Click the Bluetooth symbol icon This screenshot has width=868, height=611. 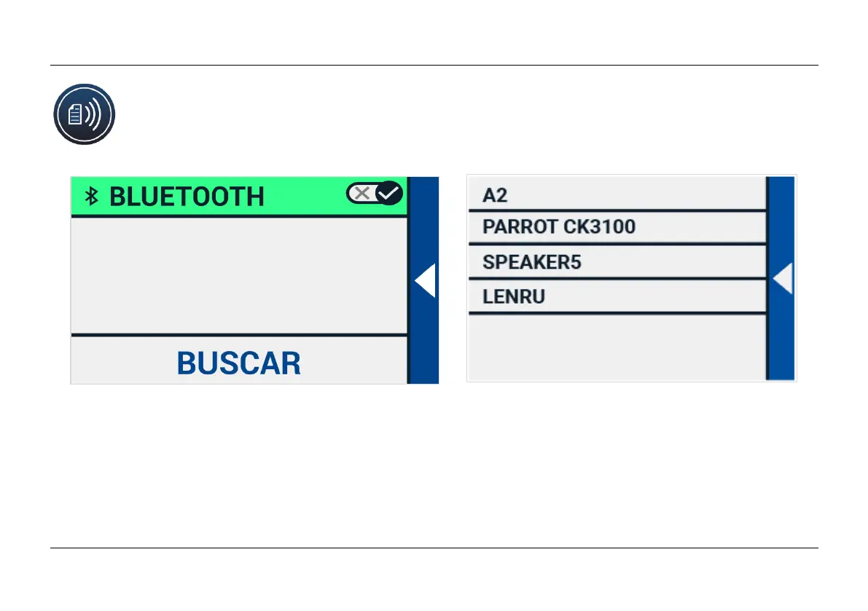(92, 196)
